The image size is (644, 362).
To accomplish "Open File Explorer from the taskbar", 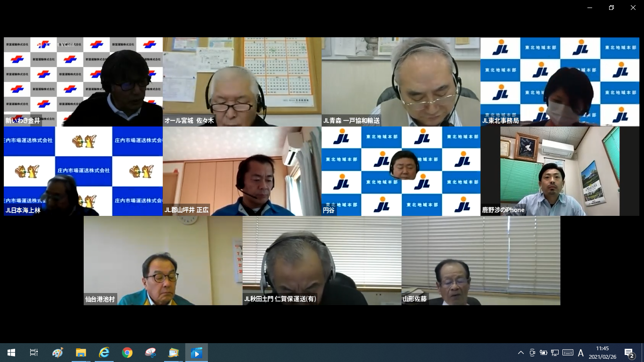I will [x=81, y=353].
